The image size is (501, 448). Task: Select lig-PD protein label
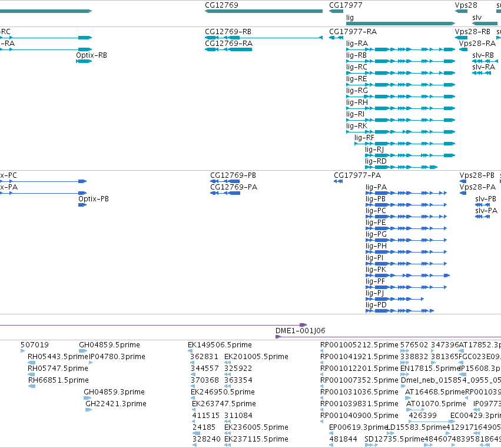point(376,305)
